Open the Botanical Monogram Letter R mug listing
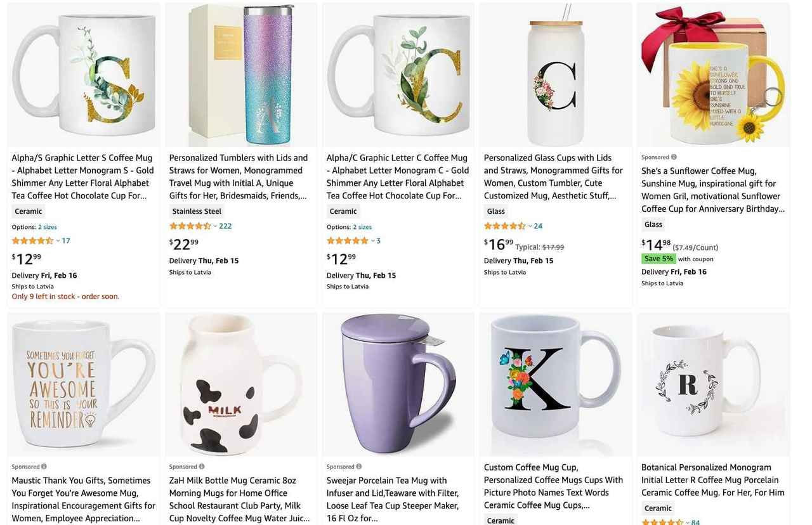This screenshot has width=812, height=525. point(710,479)
